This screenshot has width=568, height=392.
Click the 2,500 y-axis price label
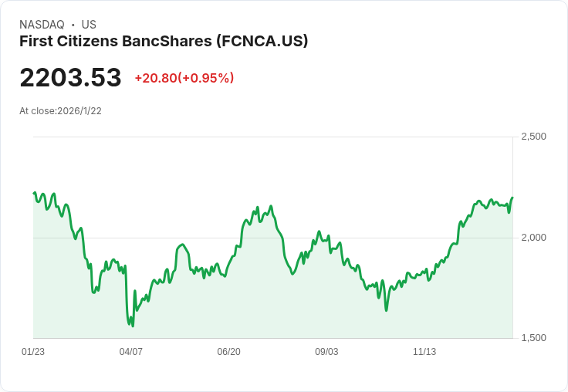click(533, 137)
